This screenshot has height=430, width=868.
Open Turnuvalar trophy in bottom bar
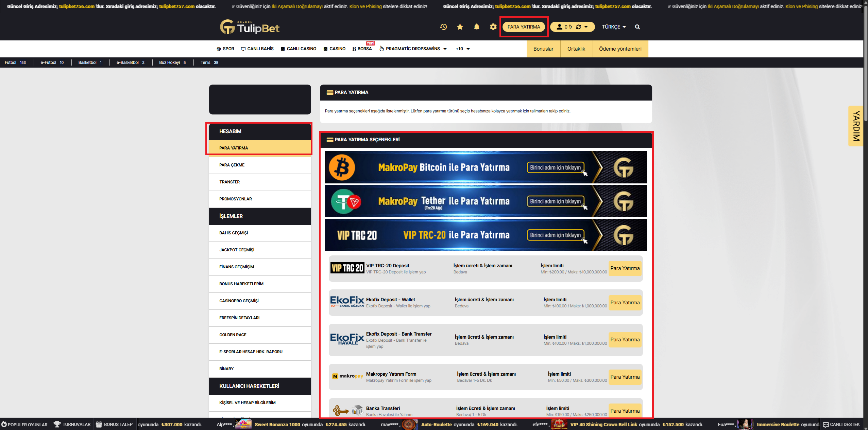[x=72, y=425]
